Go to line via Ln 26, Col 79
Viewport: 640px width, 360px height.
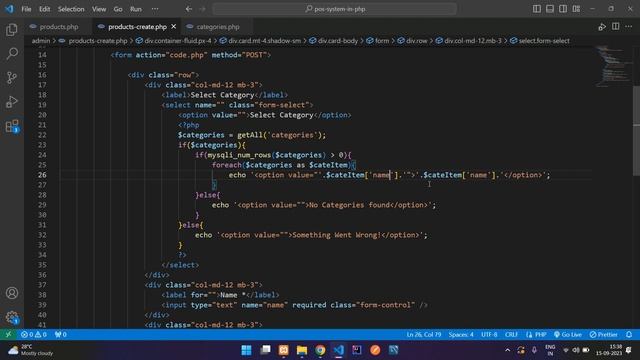[424, 334]
